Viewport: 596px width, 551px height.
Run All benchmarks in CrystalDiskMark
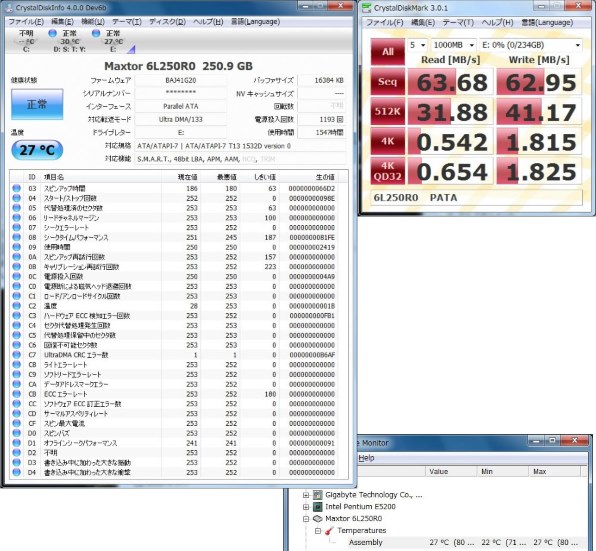click(x=388, y=52)
